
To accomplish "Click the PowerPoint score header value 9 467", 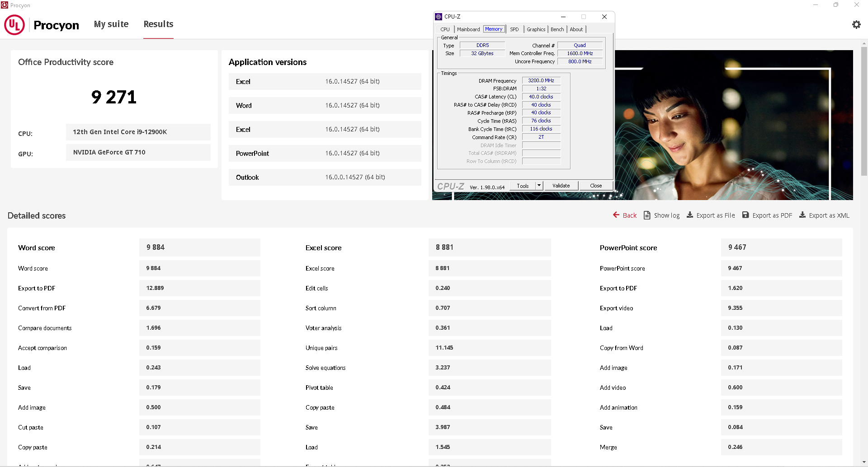I will click(x=782, y=247).
